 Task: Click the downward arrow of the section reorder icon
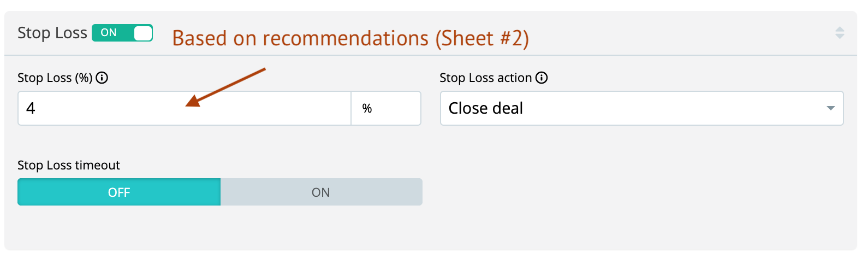(840, 37)
